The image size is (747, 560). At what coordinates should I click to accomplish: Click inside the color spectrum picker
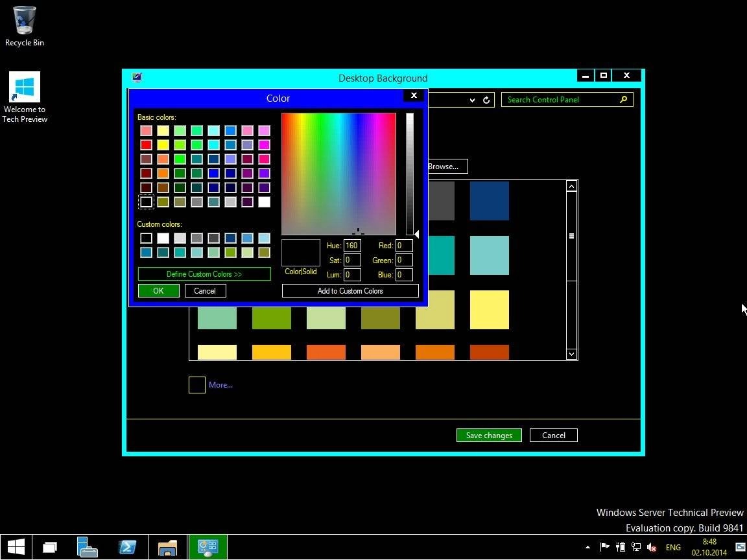[338, 174]
